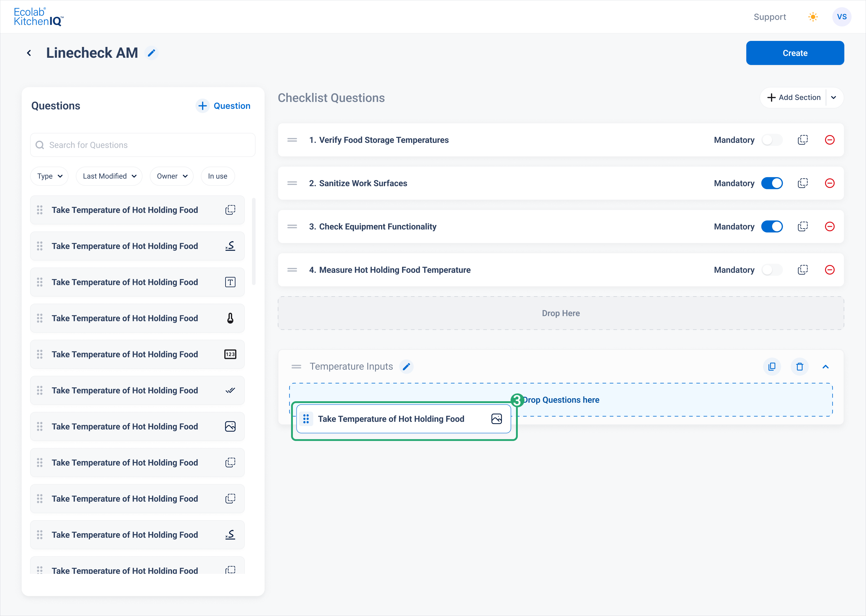
Task: Delete the Temperature Inputs section with the trash icon
Action: click(800, 366)
